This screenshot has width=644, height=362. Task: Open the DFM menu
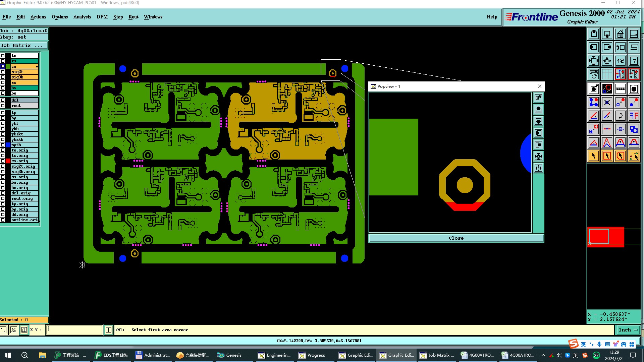[x=102, y=17]
